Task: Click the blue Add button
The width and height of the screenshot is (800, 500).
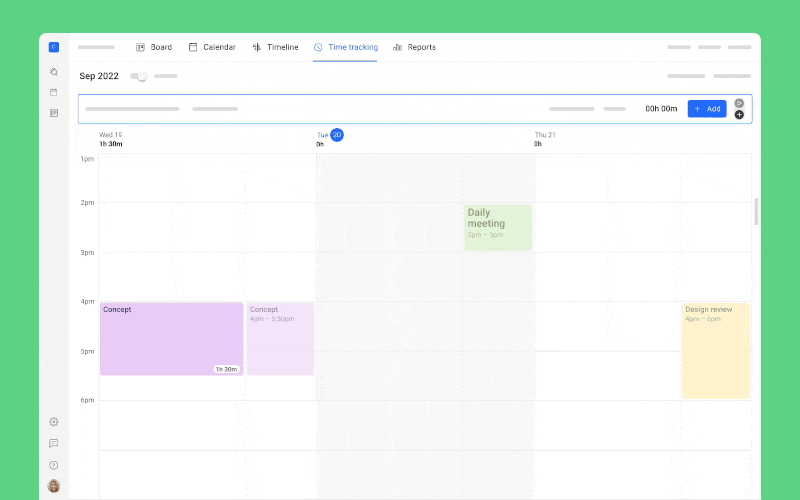Action: tap(707, 109)
